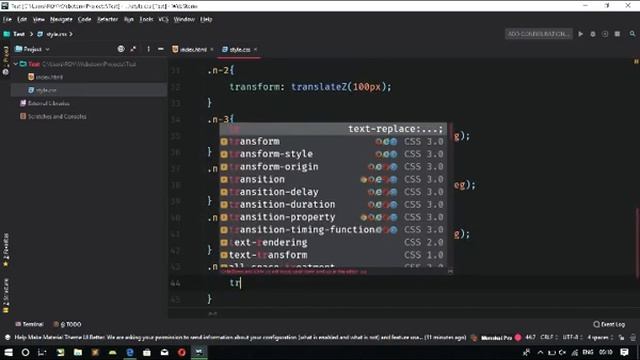Choose 'transition-timing-function' from the completion list
The height and width of the screenshot is (360, 640).
[333, 230]
